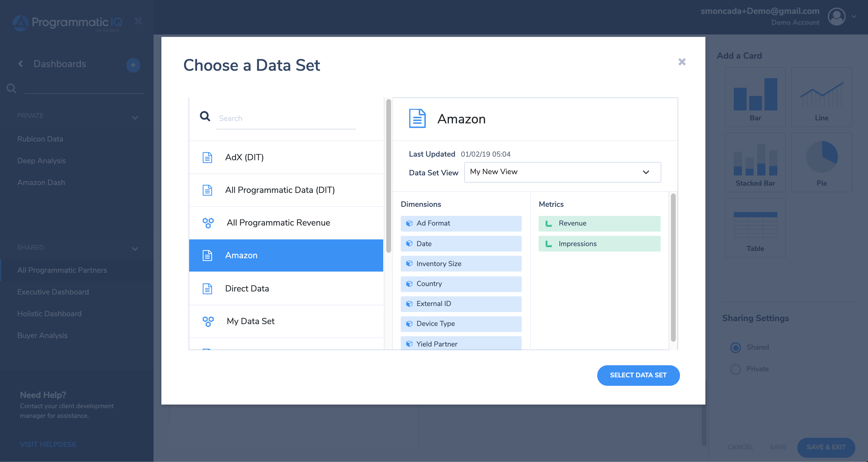Image resolution: width=868 pixels, height=462 pixels.
Task: Collapse the PRIVATE dashboards section
Action: pos(135,118)
